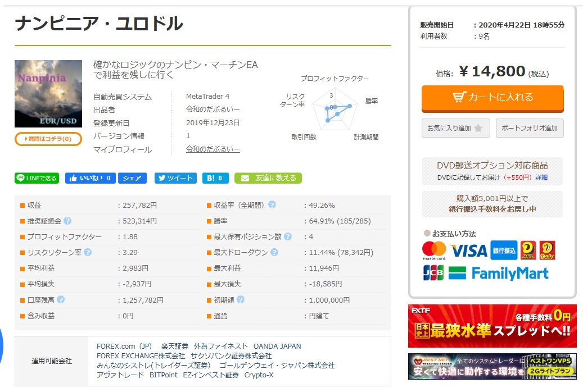Click help icon next to 最大ドローダウン
The height and width of the screenshot is (392, 583).
(274, 252)
